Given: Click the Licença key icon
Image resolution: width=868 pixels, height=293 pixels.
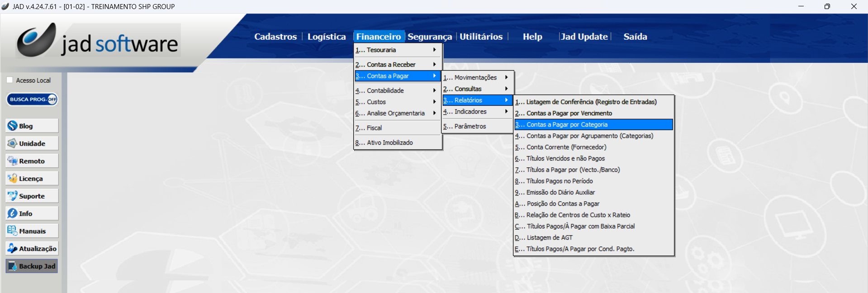Looking at the screenshot, I should tap(13, 179).
